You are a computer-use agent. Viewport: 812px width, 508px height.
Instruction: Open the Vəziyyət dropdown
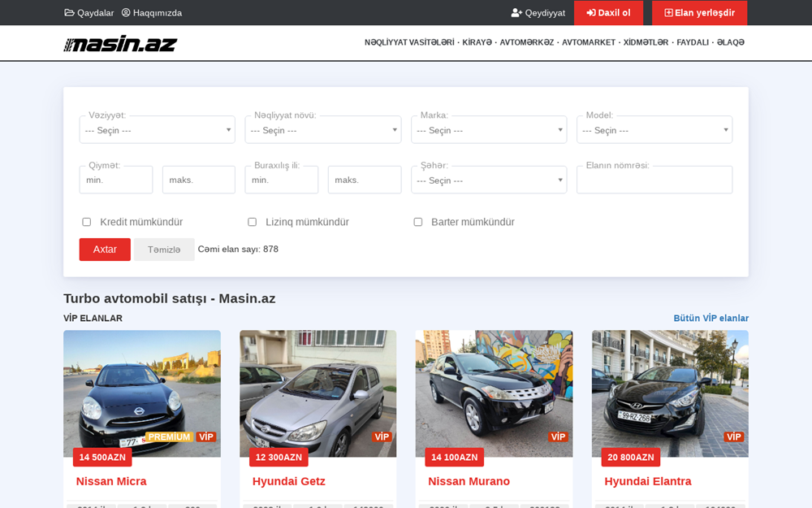click(x=157, y=129)
